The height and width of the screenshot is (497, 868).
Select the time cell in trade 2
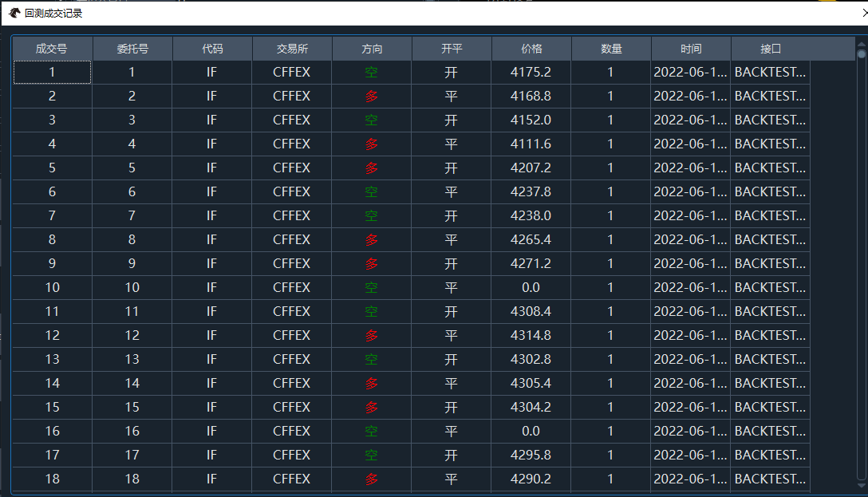pyautogui.click(x=690, y=96)
